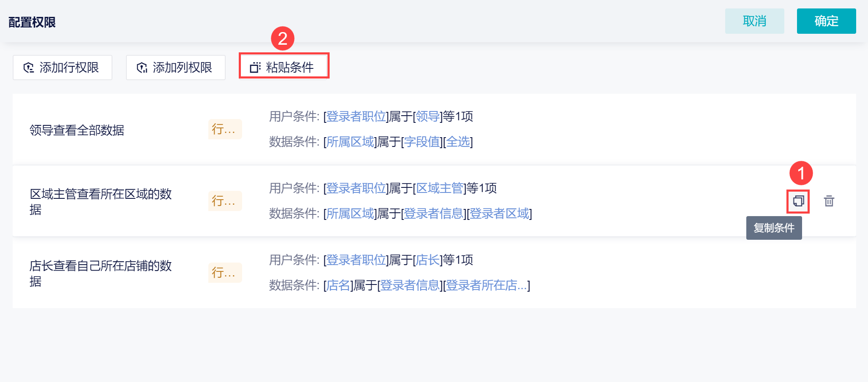Click the 领导 value link

428,116
